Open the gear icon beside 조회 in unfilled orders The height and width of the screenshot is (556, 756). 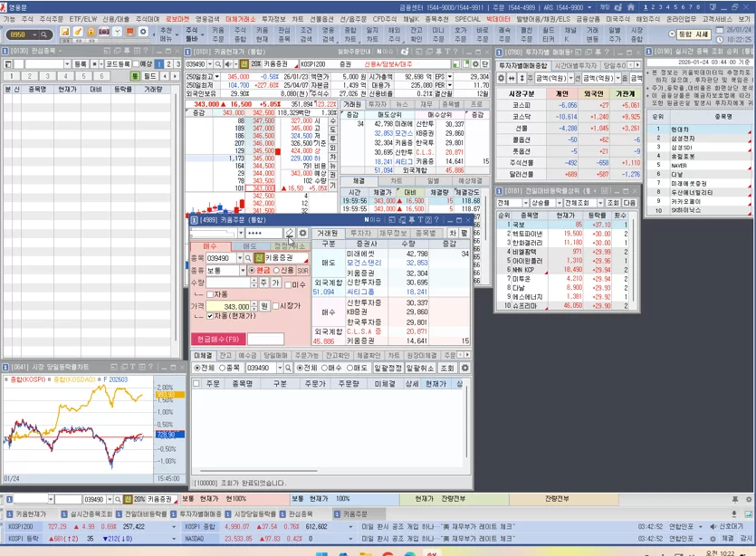464,368
